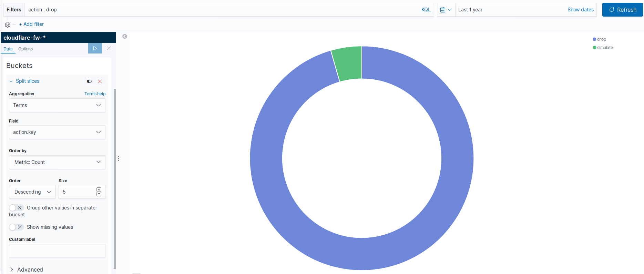Collapse the editor sidebar arrow
Image resolution: width=644 pixels, height=274 pixels.
pos(125,36)
